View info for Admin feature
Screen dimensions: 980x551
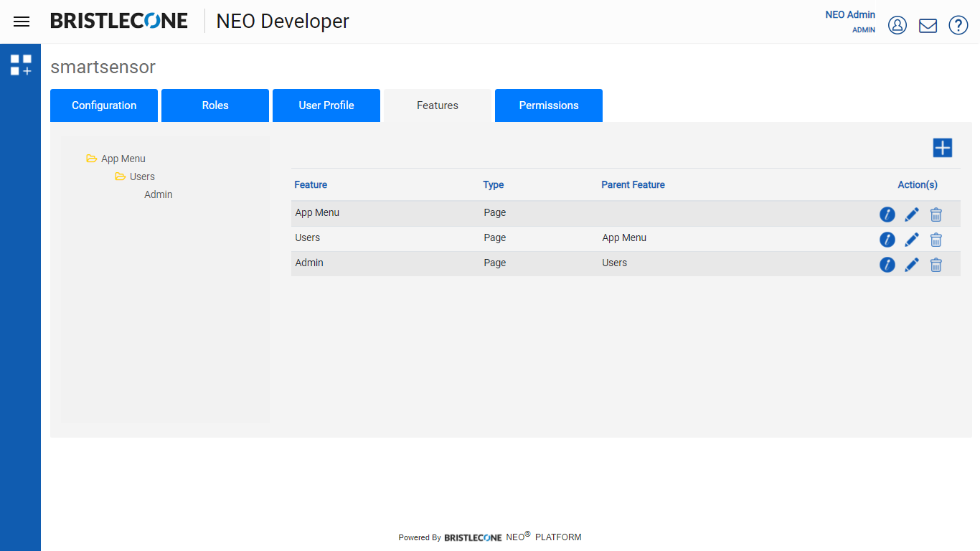pyautogui.click(x=887, y=265)
